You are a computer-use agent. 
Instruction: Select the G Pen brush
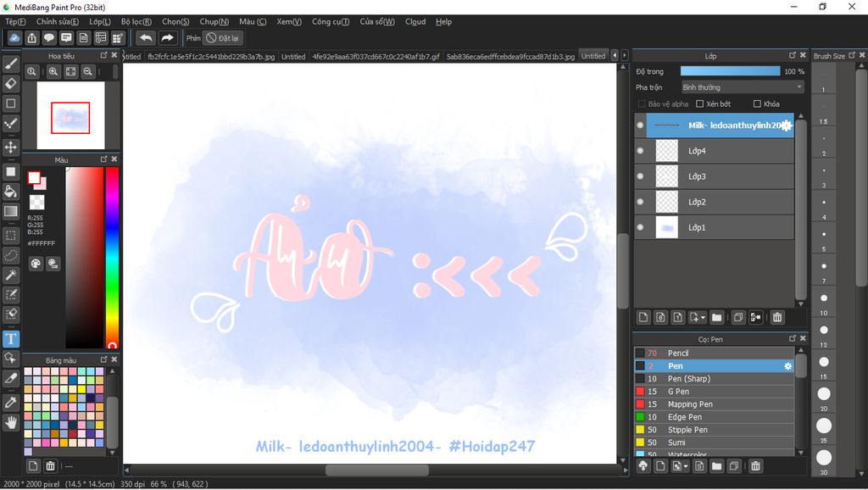tap(714, 392)
